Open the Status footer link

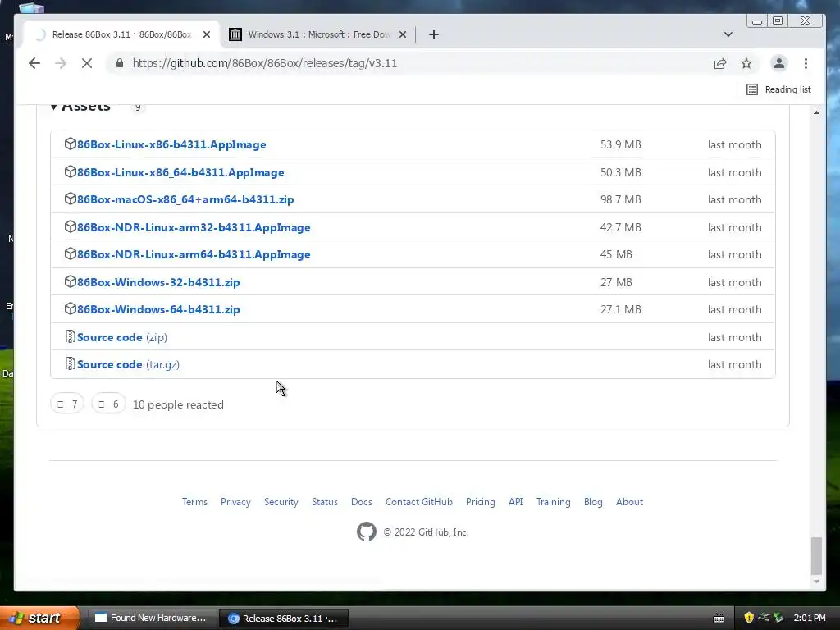coord(325,502)
